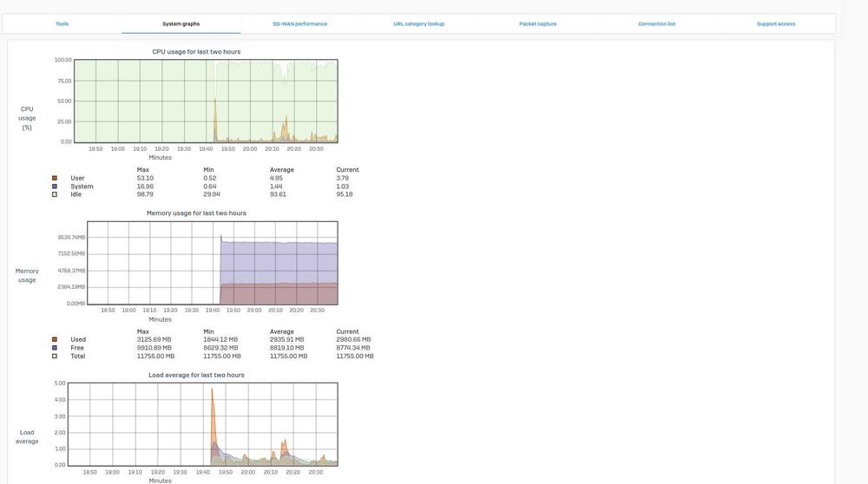Click the Memory usage graph title

click(x=196, y=213)
